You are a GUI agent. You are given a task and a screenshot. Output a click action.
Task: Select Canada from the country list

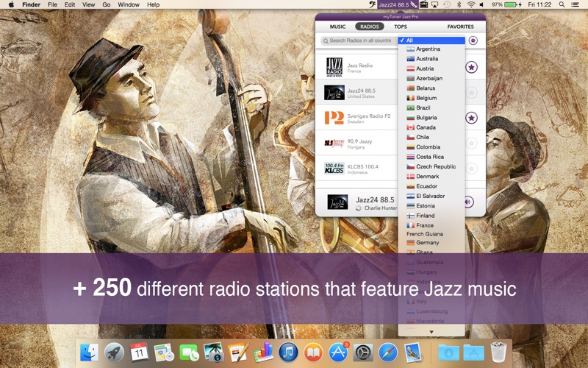click(x=431, y=127)
